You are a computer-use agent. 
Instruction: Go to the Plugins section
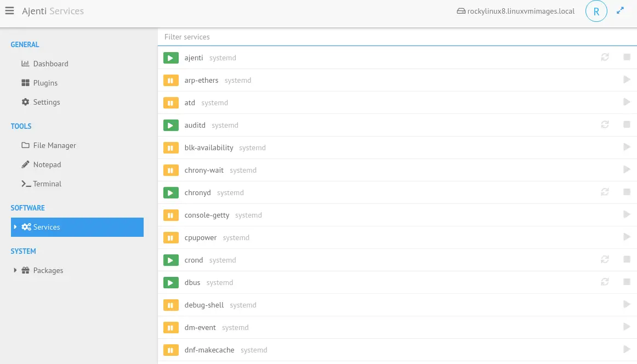tap(45, 83)
